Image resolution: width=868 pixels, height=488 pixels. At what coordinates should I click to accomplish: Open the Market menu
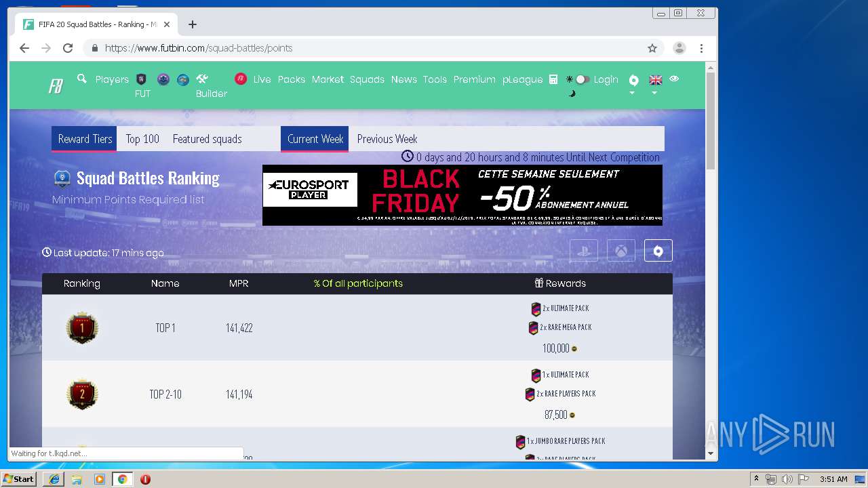[328, 79]
